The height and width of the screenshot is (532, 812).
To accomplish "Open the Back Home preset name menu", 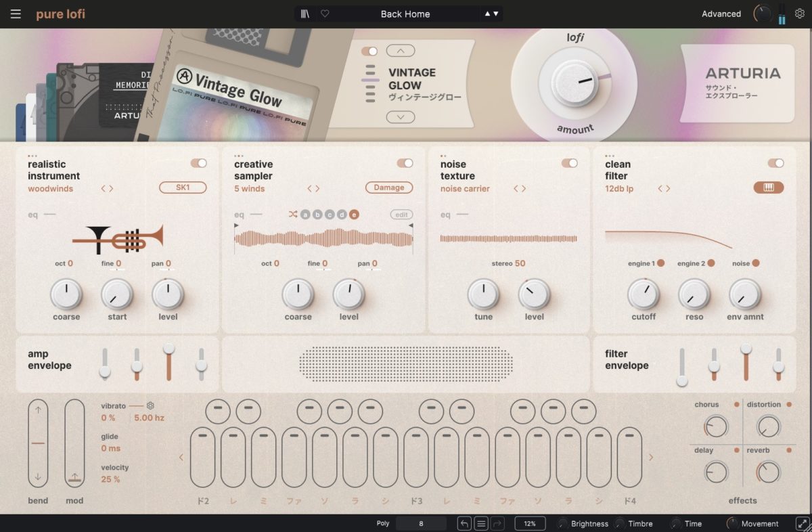I will (405, 14).
